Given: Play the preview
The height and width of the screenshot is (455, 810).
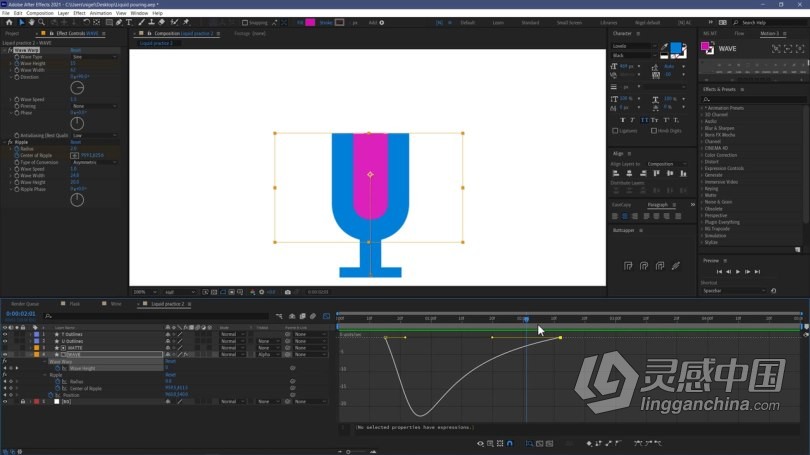Looking at the screenshot, I should [x=738, y=272].
